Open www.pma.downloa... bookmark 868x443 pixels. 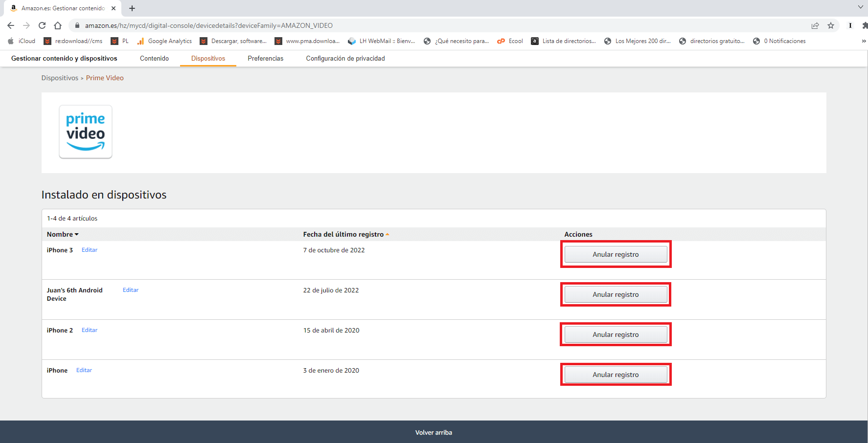[307, 41]
